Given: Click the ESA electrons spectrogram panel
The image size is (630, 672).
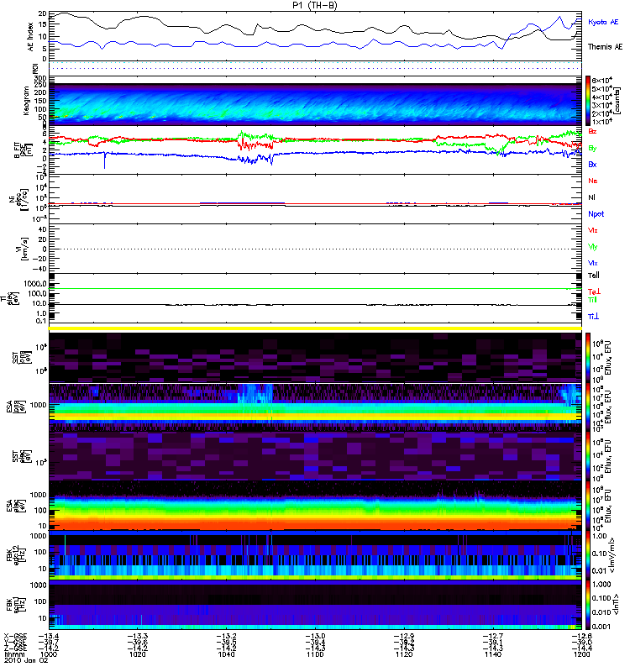Looking at the screenshot, I should (315, 506).
